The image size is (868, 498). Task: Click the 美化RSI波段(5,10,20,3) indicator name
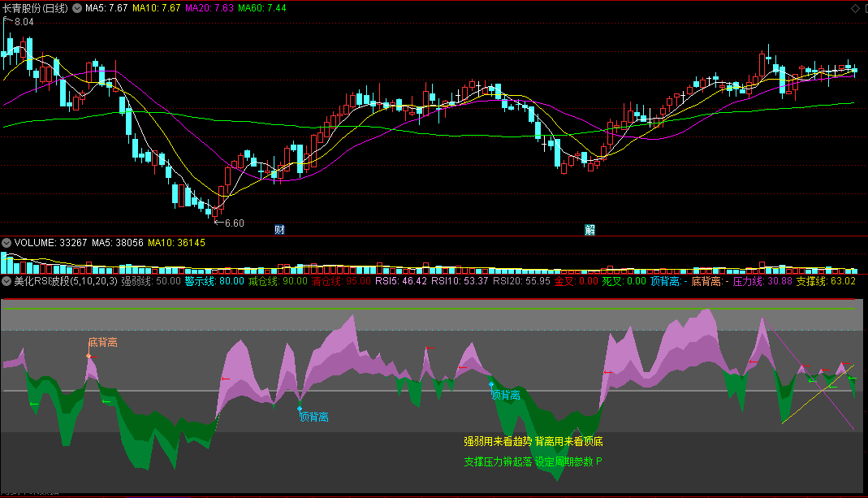[x=65, y=281]
